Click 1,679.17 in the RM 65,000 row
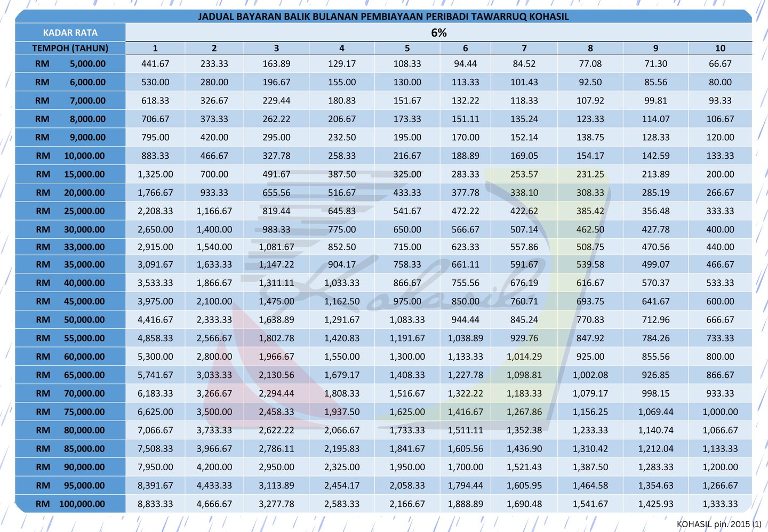Image resolution: width=768 pixels, height=532 pixels. pos(342,375)
